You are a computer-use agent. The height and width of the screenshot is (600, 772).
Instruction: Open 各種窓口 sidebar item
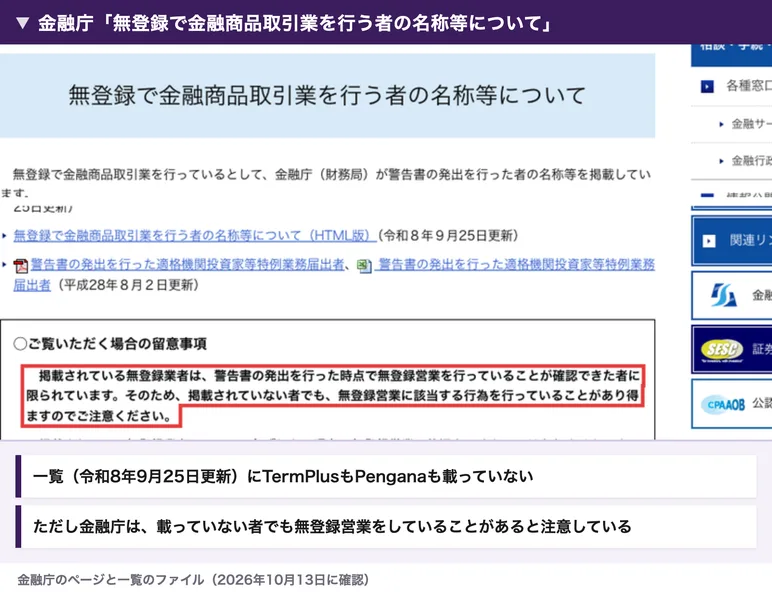tap(748, 86)
